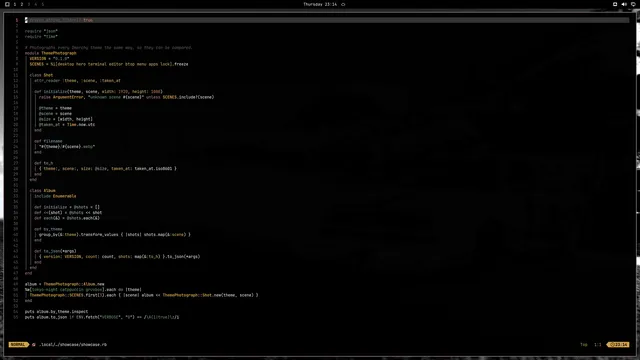
Task: Click the def by_theme line
Action: point(48,229)
